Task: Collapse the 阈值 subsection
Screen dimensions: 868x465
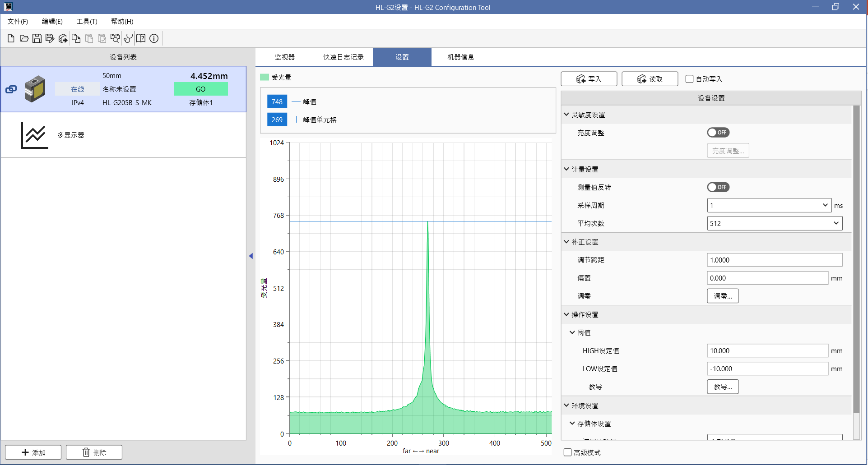Action: point(572,332)
